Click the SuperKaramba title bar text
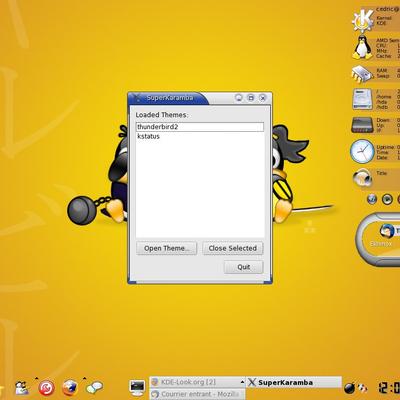Image resolution: width=400 pixels, height=400 pixels. point(170,98)
